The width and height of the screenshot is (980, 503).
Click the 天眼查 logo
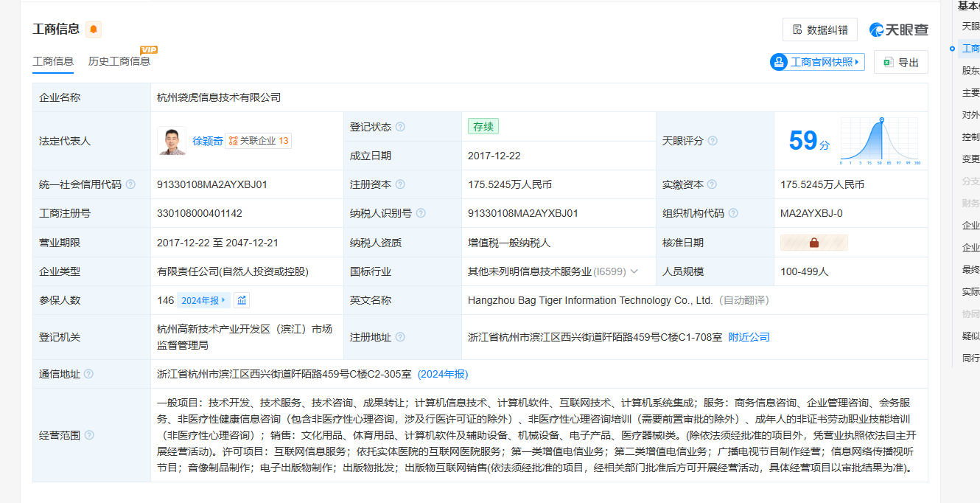click(898, 30)
